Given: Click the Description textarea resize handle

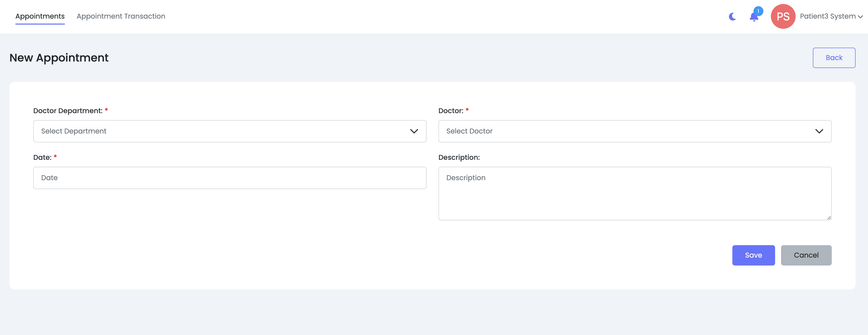Looking at the screenshot, I should pyautogui.click(x=829, y=217).
